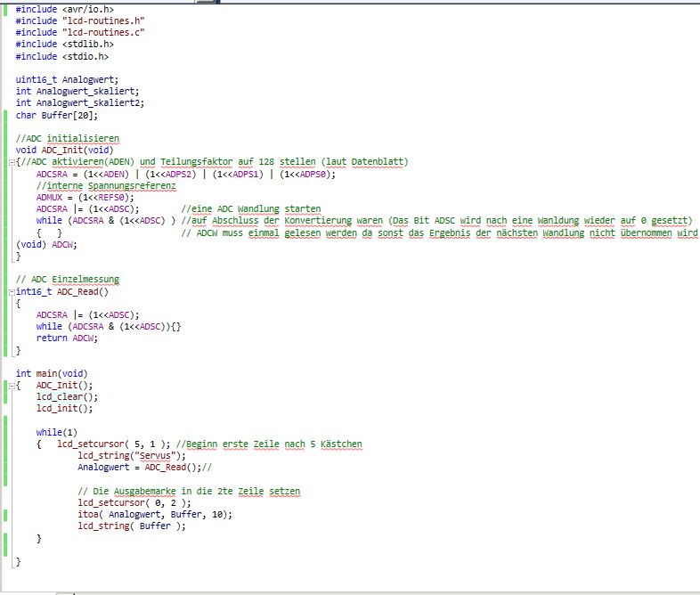Click the '// ADCW muss einmal gelesen' comment
This screenshot has height=595, width=700.
439,233
